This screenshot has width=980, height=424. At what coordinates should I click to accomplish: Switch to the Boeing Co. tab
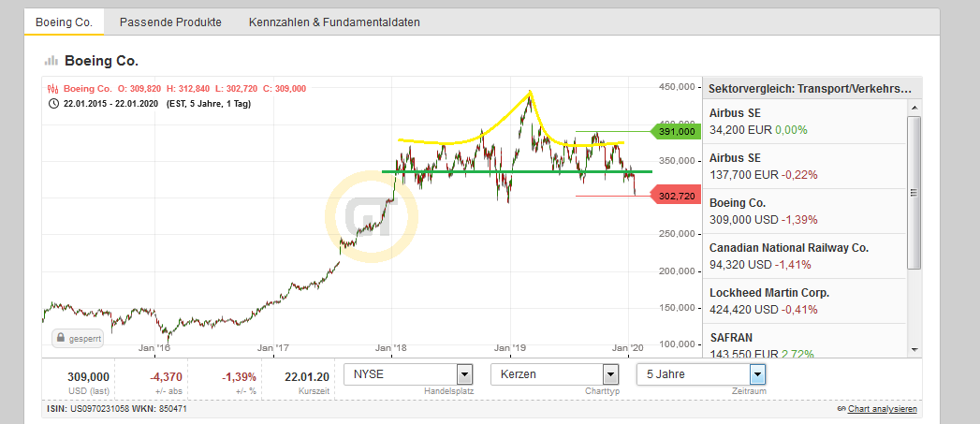pos(64,22)
